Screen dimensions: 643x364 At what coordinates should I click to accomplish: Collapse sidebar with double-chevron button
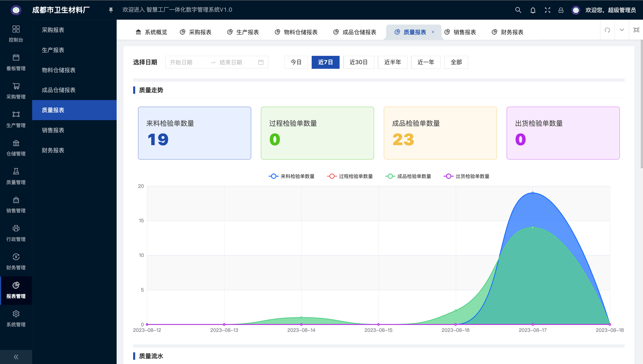[16, 357]
